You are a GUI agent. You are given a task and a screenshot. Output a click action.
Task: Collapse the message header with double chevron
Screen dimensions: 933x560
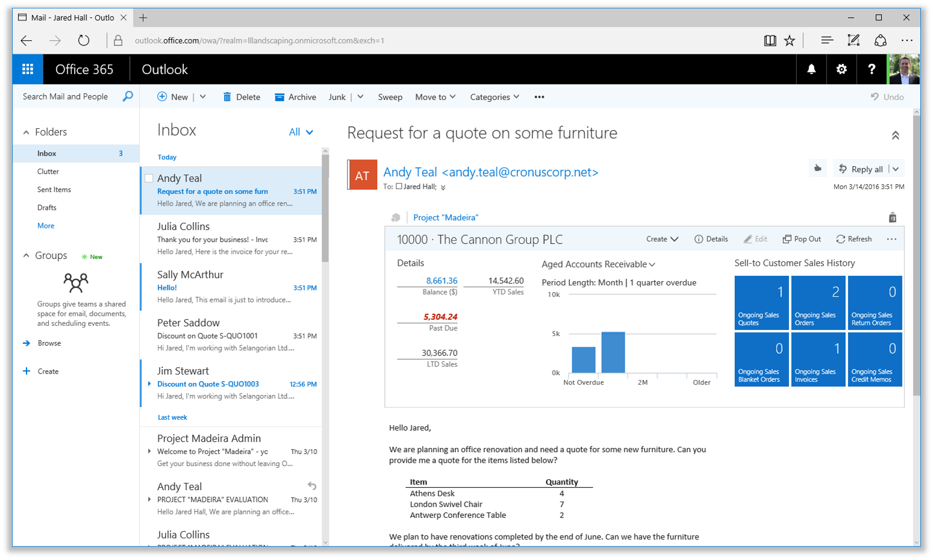pos(896,135)
